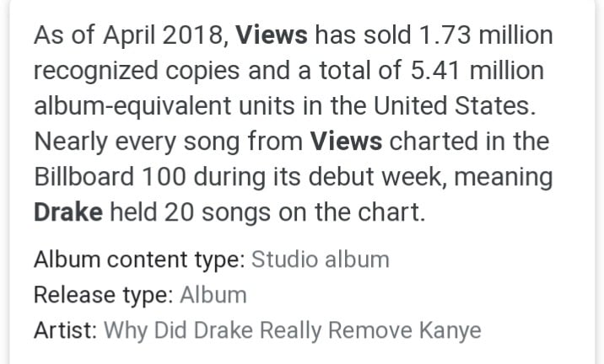Click the "Nearly every song" phrase
604x364 pixels.
coord(137,142)
